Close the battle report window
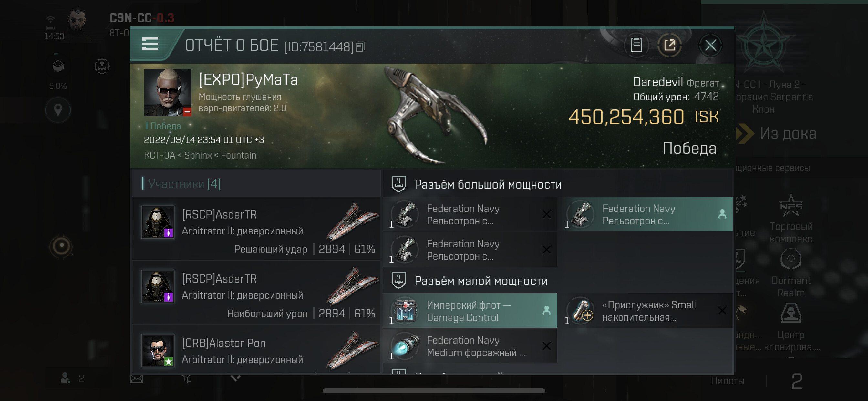The width and height of the screenshot is (868, 401). tap(710, 45)
